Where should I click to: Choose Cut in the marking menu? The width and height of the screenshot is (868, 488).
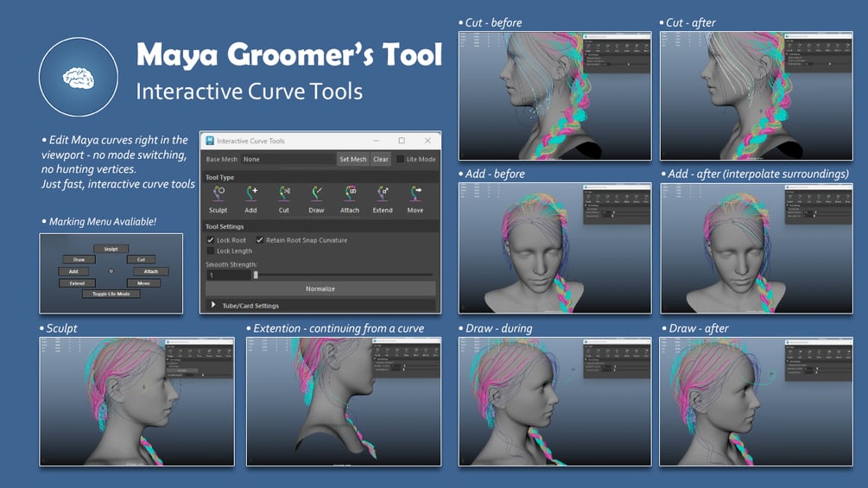coord(141,259)
